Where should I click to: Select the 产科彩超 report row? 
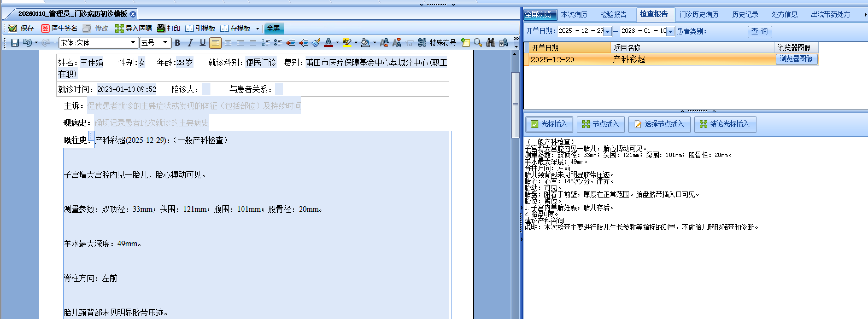(x=628, y=60)
